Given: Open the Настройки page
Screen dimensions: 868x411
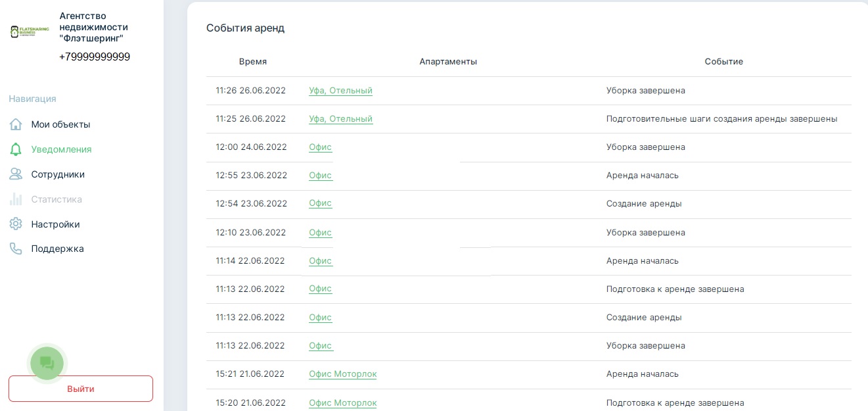Looking at the screenshot, I should [x=55, y=224].
